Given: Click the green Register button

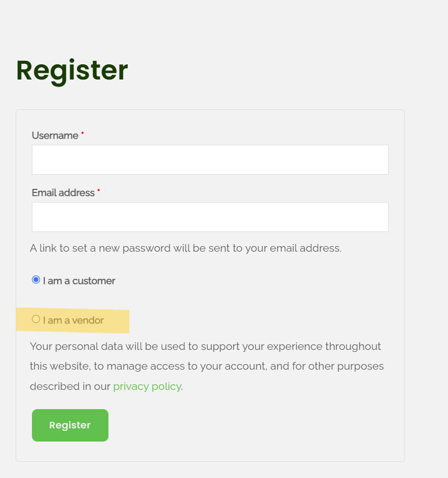Looking at the screenshot, I should [70, 425].
